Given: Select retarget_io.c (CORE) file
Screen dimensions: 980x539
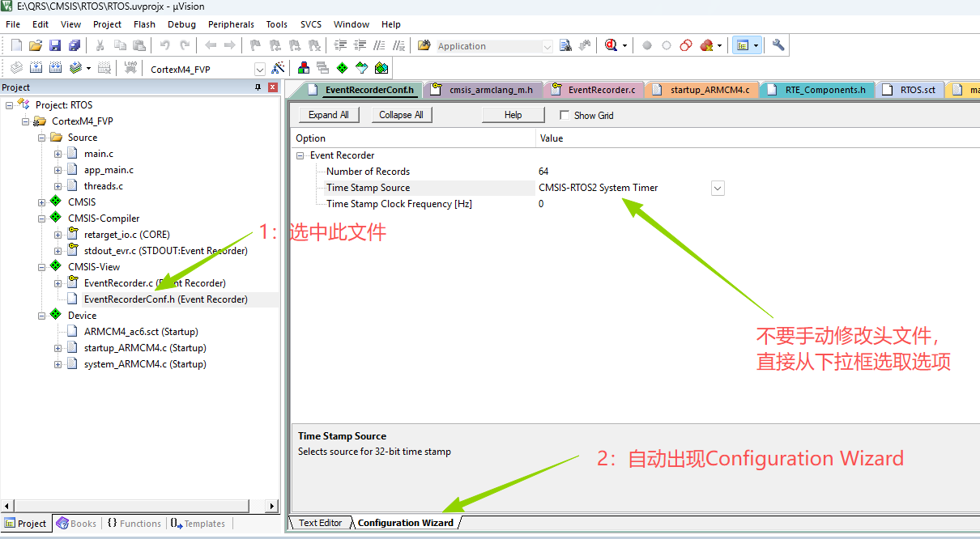Looking at the screenshot, I should click(x=127, y=235).
